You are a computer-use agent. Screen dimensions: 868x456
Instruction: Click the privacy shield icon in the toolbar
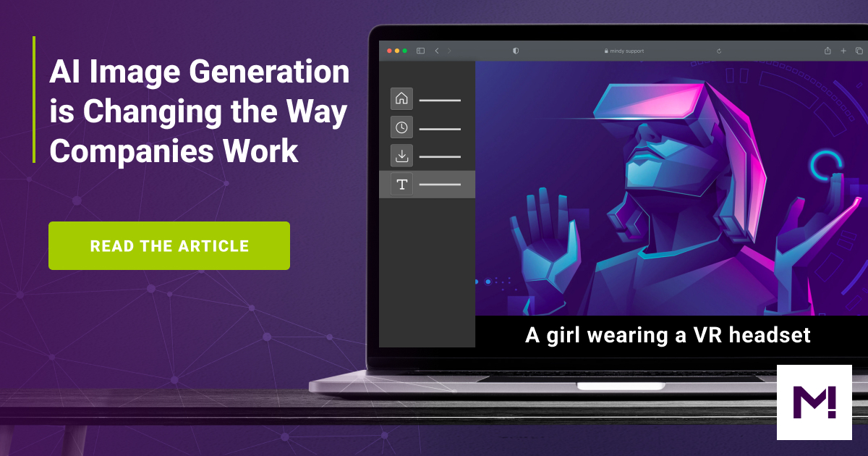click(x=515, y=51)
